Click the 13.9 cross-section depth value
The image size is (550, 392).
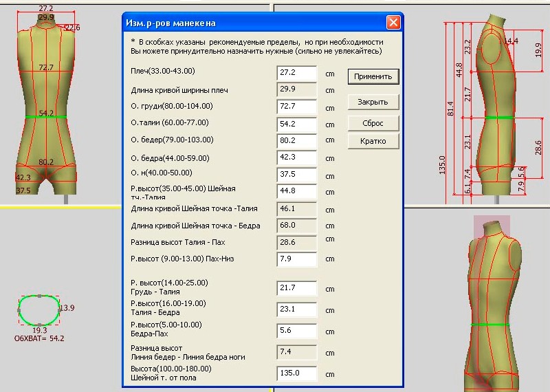[67, 308]
